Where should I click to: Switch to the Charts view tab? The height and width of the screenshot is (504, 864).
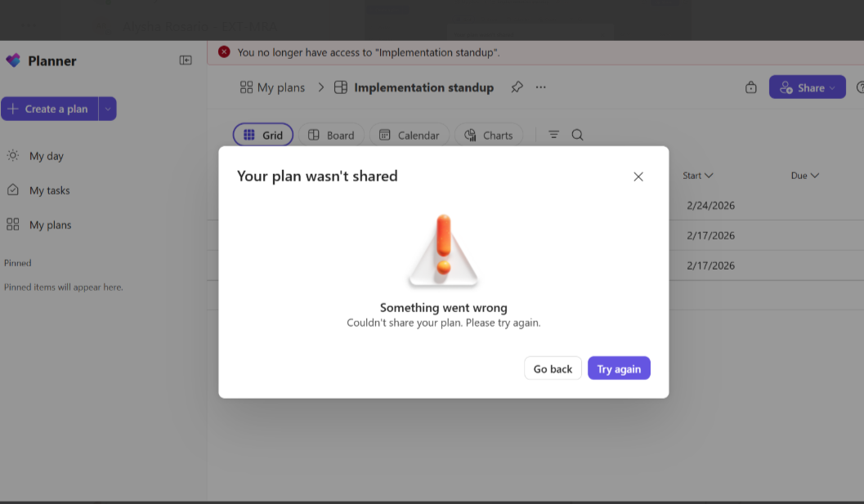[x=488, y=135]
